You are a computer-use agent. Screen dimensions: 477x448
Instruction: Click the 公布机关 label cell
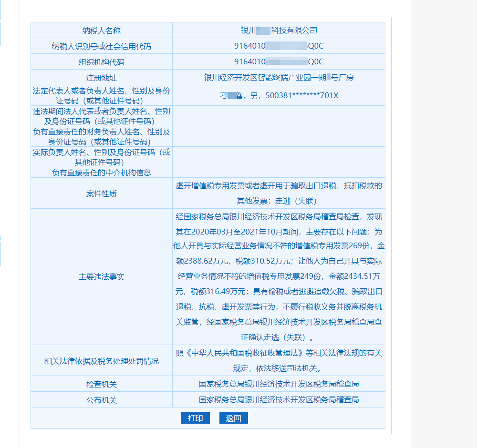[102, 400]
